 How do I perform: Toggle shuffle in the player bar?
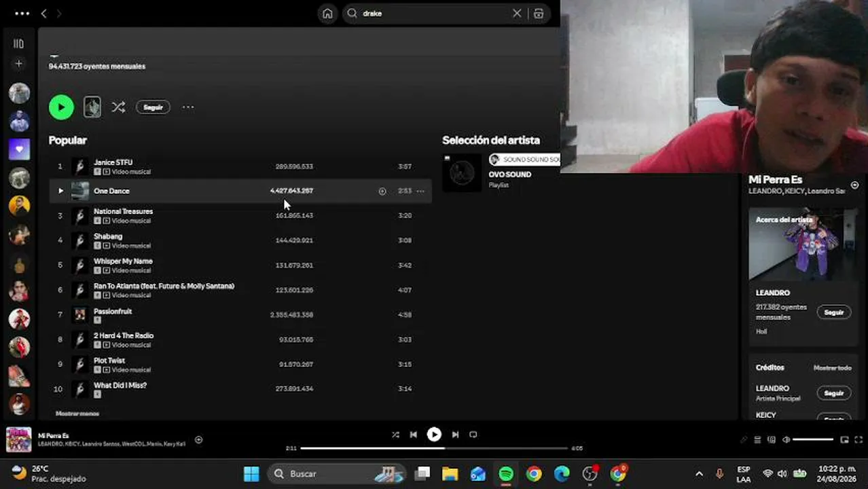pyautogui.click(x=395, y=435)
